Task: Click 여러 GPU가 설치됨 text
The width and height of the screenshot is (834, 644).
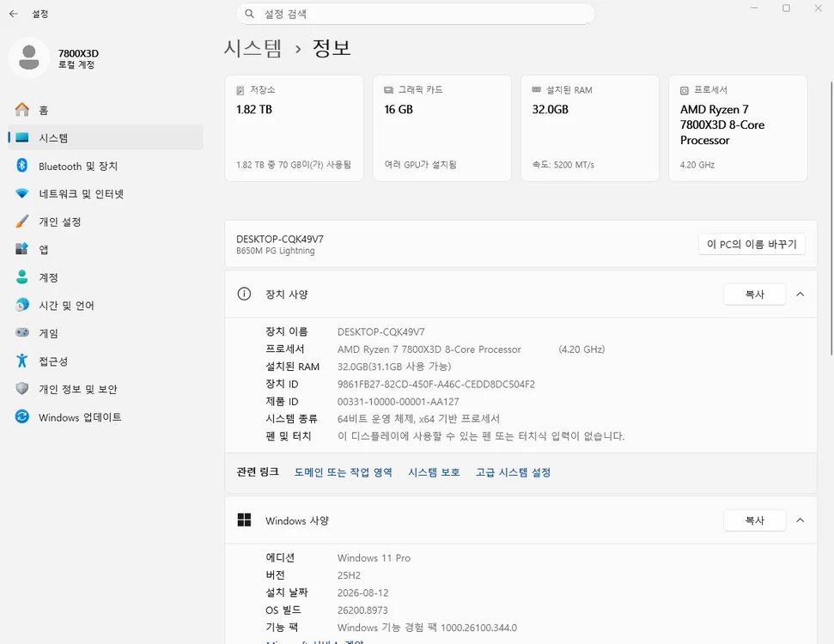Action: (420, 165)
